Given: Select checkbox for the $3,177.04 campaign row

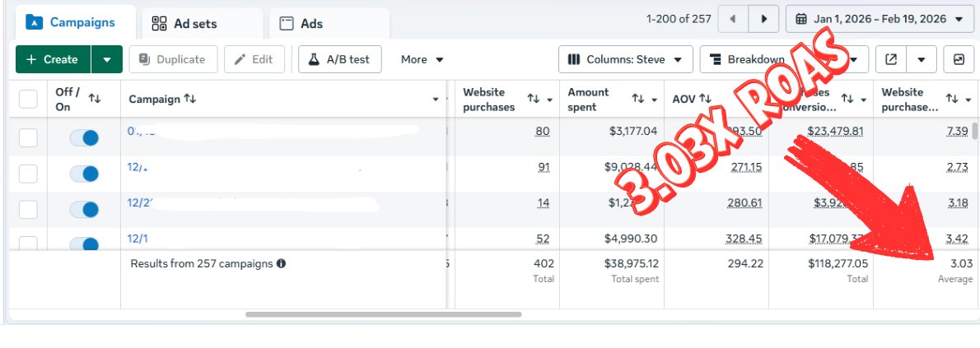Looking at the screenshot, I should (x=28, y=137).
